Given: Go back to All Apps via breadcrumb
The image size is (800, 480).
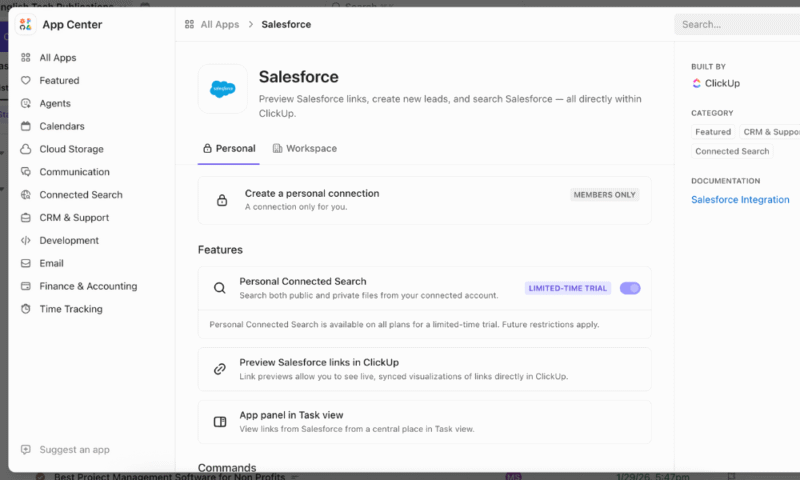Looking at the screenshot, I should tap(219, 24).
